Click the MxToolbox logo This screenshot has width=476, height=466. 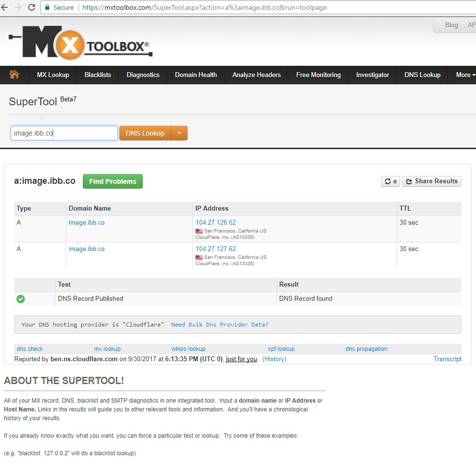81,43
